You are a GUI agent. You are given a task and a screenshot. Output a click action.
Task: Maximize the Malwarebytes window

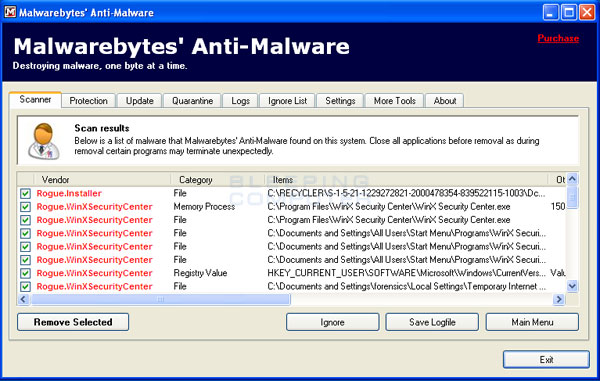tap(569, 12)
